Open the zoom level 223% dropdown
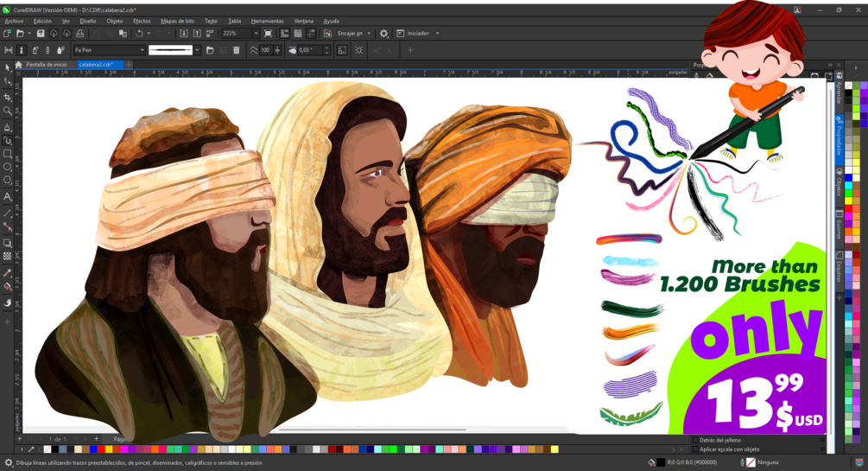This screenshot has height=471, width=868. [x=256, y=34]
